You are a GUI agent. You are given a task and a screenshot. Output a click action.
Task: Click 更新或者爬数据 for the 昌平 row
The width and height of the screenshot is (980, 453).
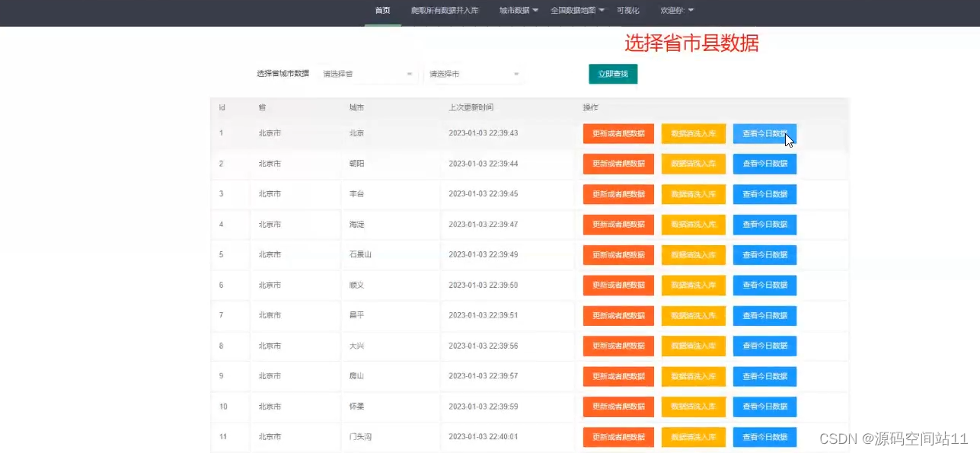[618, 316]
